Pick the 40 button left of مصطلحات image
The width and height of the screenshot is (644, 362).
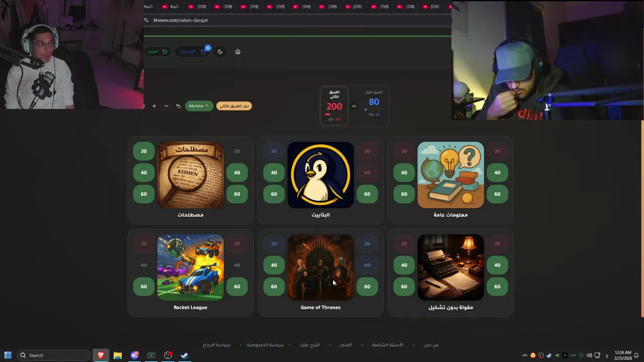coord(144,172)
